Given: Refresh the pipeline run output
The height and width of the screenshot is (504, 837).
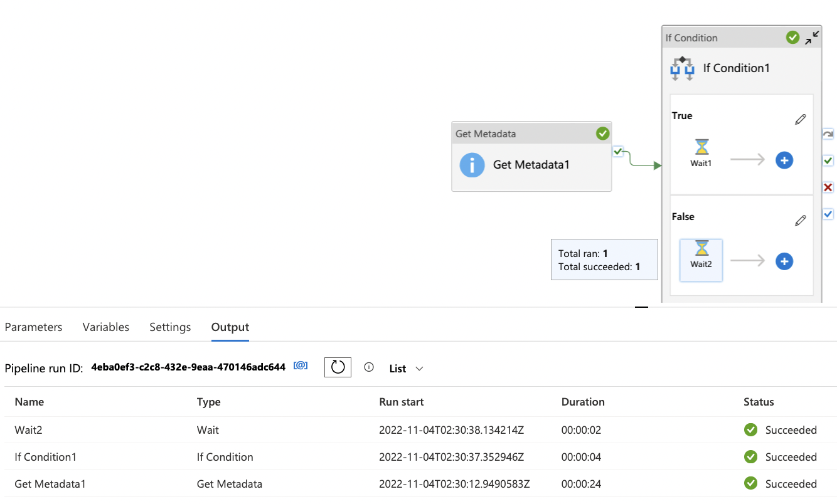Looking at the screenshot, I should pyautogui.click(x=338, y=367).
